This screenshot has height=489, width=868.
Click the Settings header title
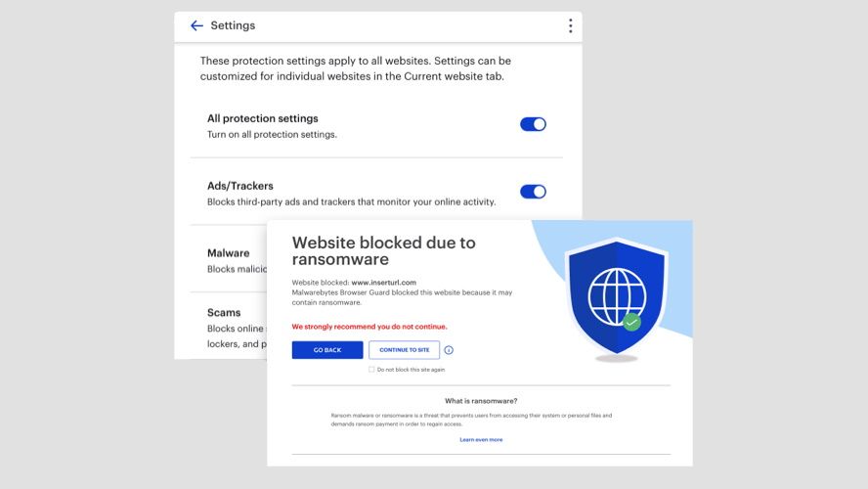click(233, 25)
